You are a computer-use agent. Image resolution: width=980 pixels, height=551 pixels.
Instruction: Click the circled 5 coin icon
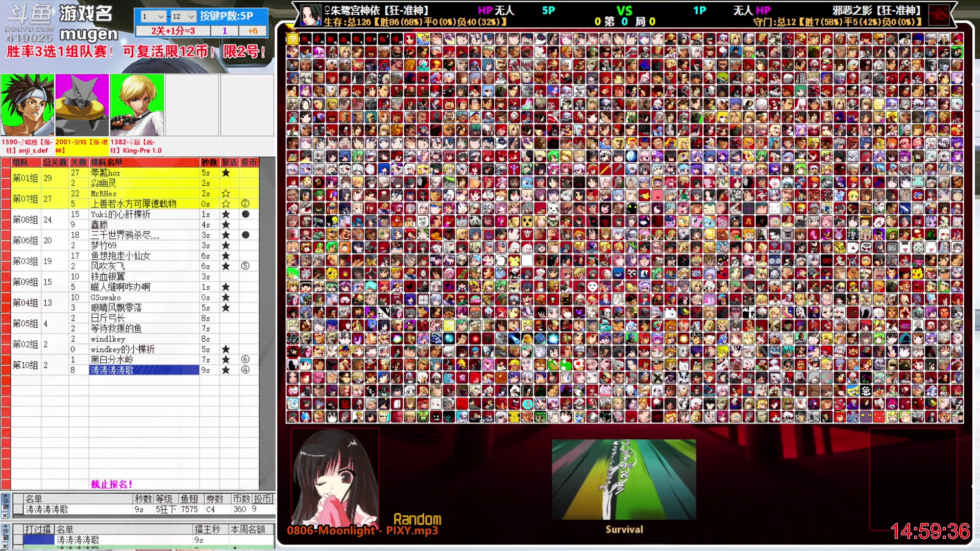246,266
